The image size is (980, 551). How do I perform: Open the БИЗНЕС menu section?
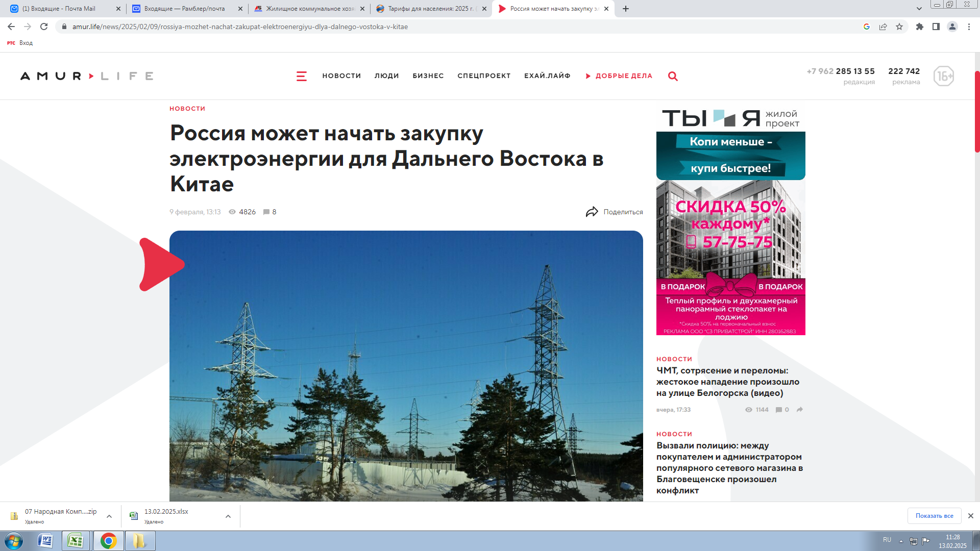pos(428,76)
